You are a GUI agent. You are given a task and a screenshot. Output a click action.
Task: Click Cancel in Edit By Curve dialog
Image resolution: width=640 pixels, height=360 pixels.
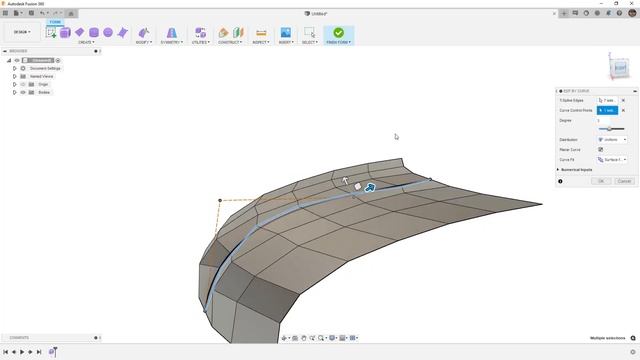[624, 181]
